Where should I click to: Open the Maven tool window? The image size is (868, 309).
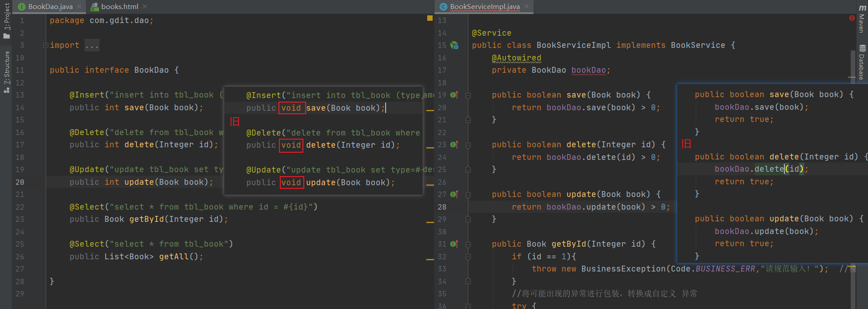pyautogui.click(x=862, y=19)
